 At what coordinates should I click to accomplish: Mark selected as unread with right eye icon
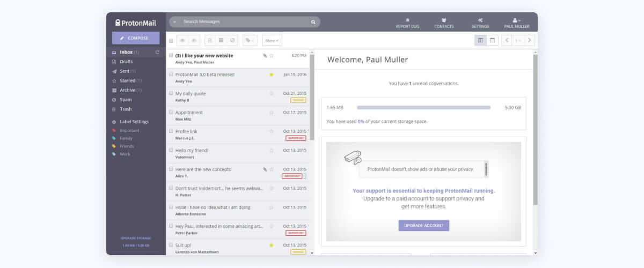pos(194,40)
